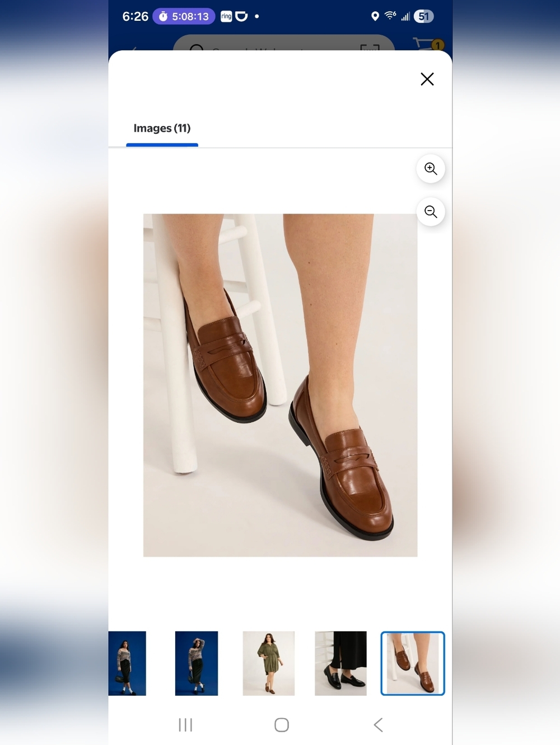Tap the location pin status icon
Viewport: 560px width, 745px height.
click(x=375, y=16)
